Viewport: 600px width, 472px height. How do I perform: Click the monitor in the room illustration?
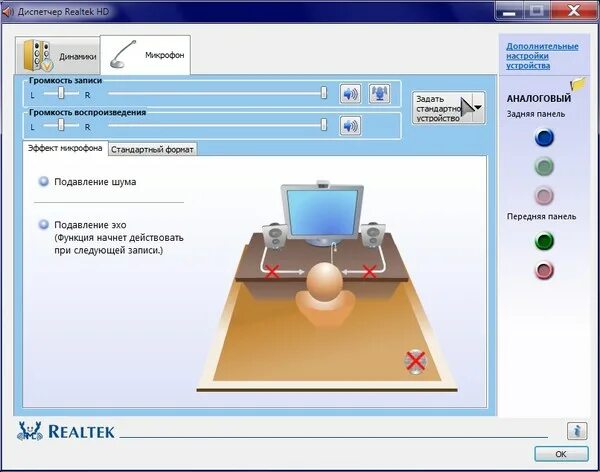323,214
